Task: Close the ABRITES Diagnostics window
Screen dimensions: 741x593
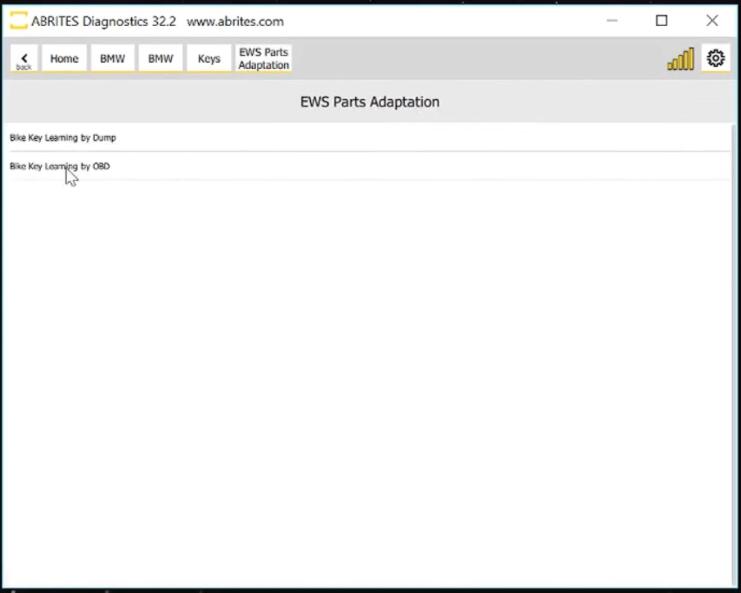Action: 712,21
